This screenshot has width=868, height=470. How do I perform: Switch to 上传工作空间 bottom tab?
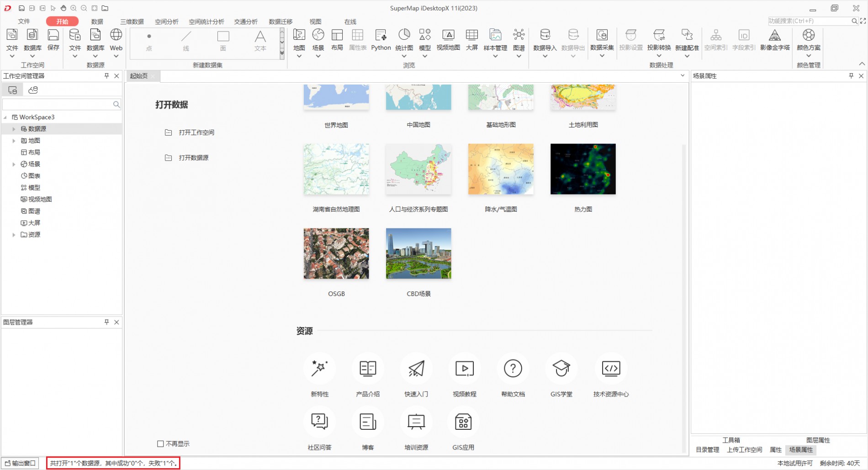click(744, 450)
